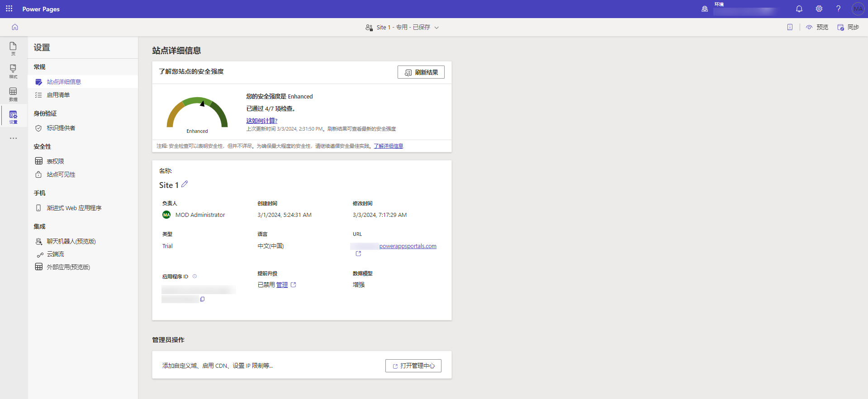Click the '3/1/2024, 5:24:31 AM' creation time
This screenshot has width=868, height=399.
click(x=285, y=215)
